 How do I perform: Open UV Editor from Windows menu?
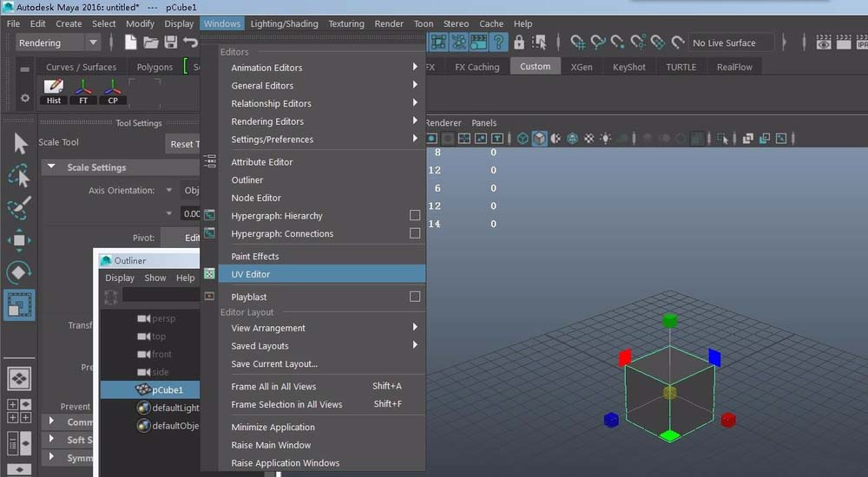(251, 274)
